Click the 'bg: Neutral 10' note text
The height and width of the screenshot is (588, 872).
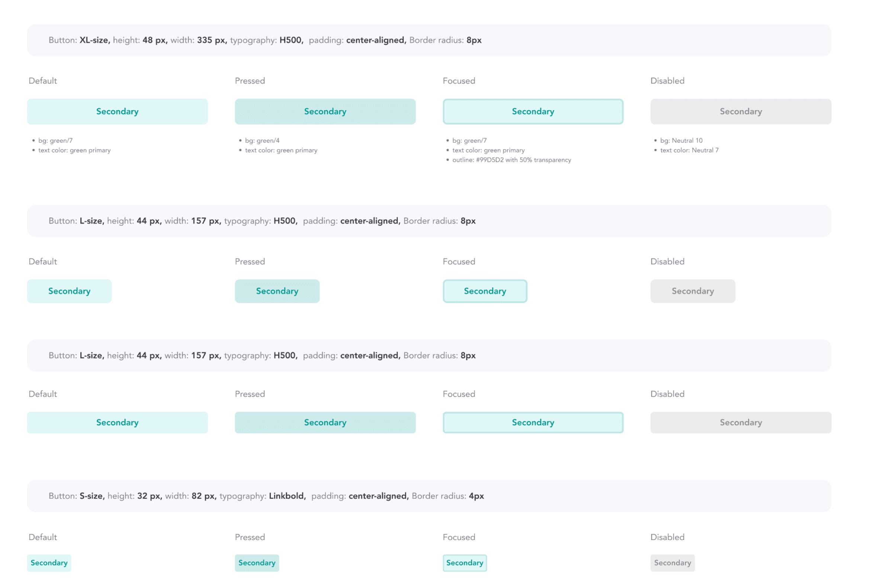coord(681,140)
